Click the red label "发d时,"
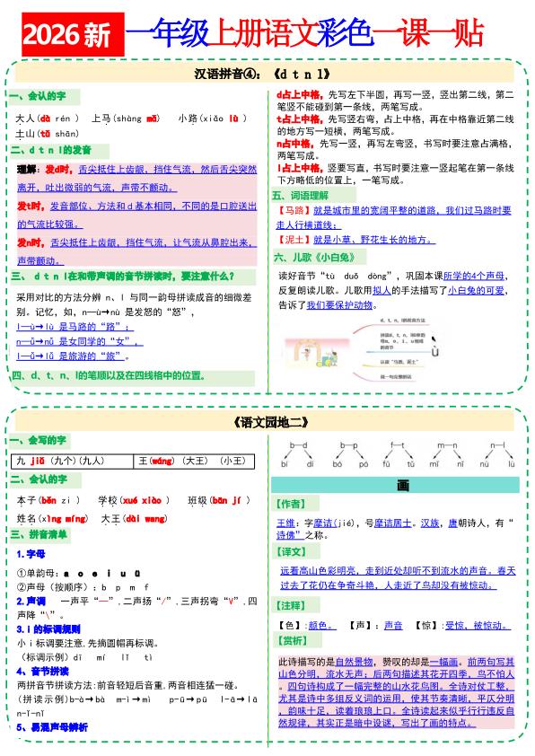 click(59, 169)
